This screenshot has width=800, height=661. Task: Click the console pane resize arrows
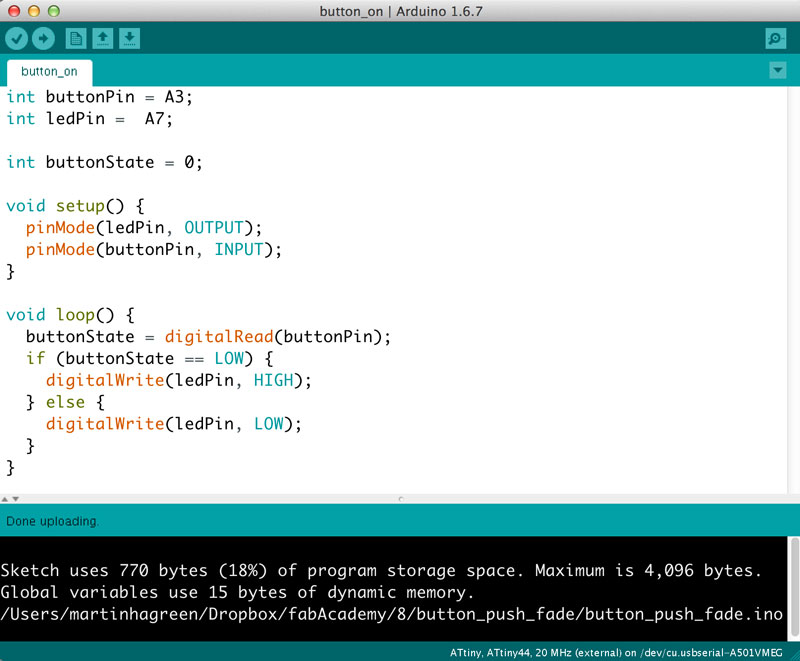tap(10, 499)
